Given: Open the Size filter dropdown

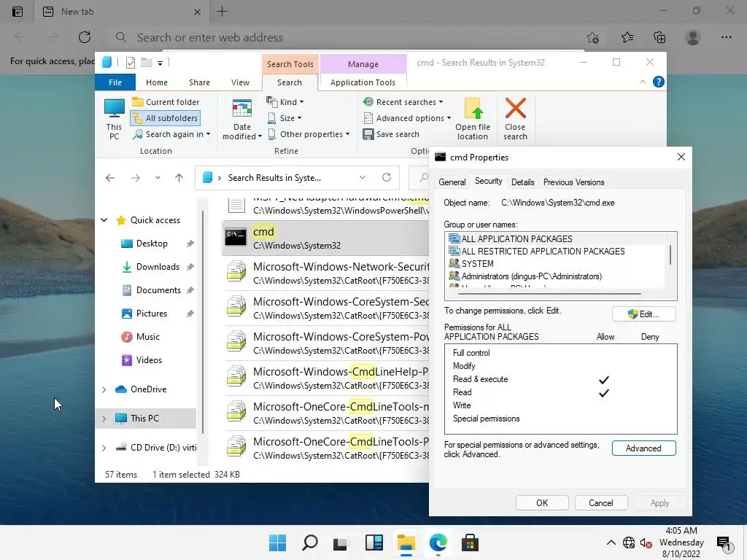Looking at the screenshot, I should click(284, 118).
